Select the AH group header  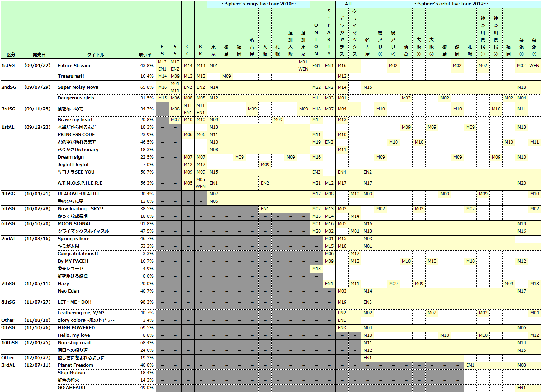click(x=348, y=4)
